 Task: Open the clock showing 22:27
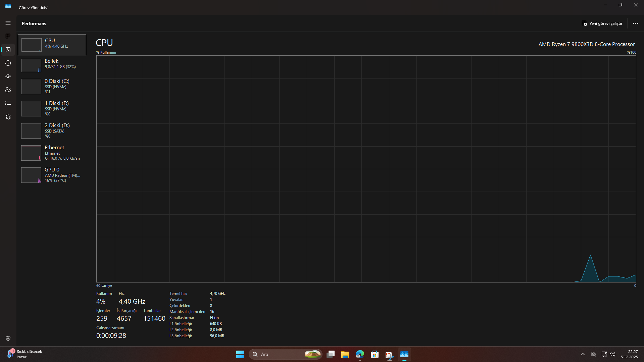[629, 354]
